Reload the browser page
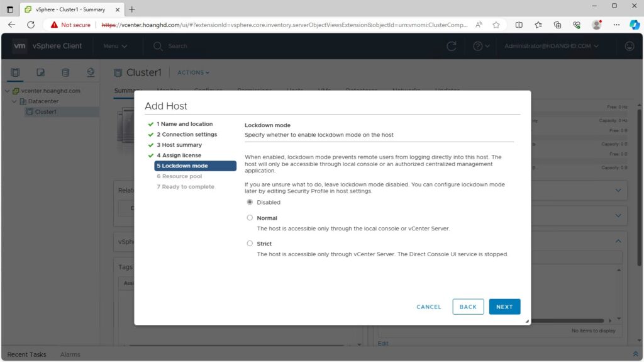This screenshot has height=362, width=644. coord(31,25)
